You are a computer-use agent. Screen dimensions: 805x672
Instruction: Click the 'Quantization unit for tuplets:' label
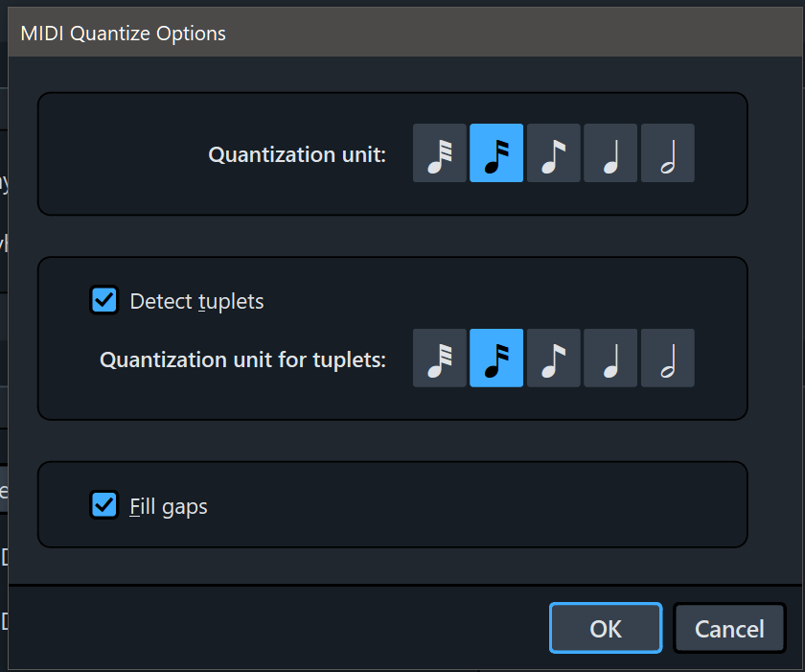pos(242,359)
